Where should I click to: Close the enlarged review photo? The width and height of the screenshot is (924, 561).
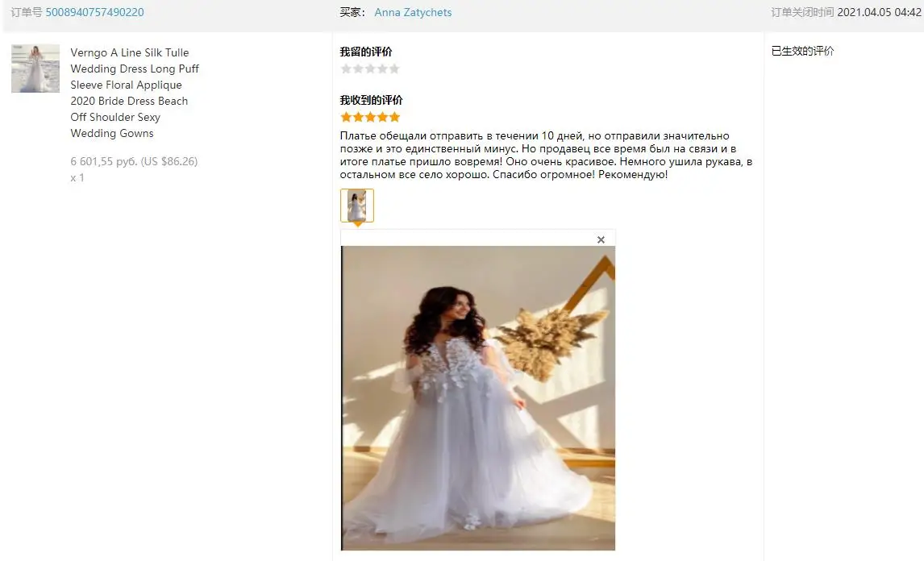(x=601, y=239)
